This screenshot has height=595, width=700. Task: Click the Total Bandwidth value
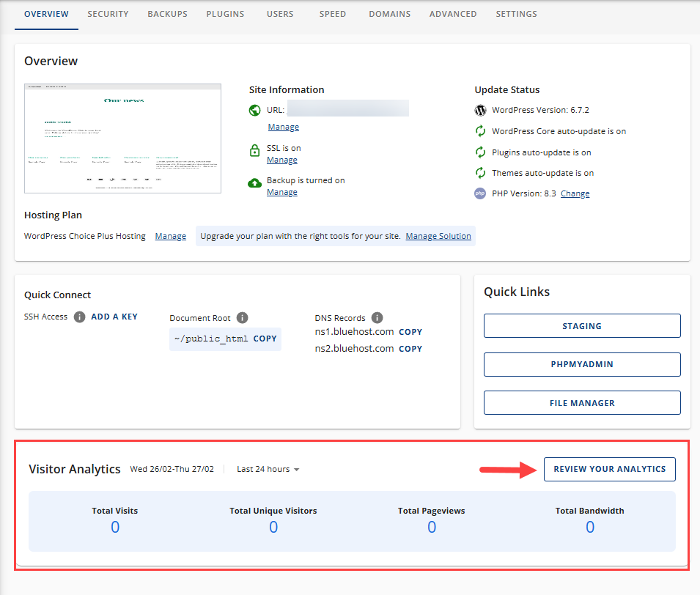coord(590,527)
